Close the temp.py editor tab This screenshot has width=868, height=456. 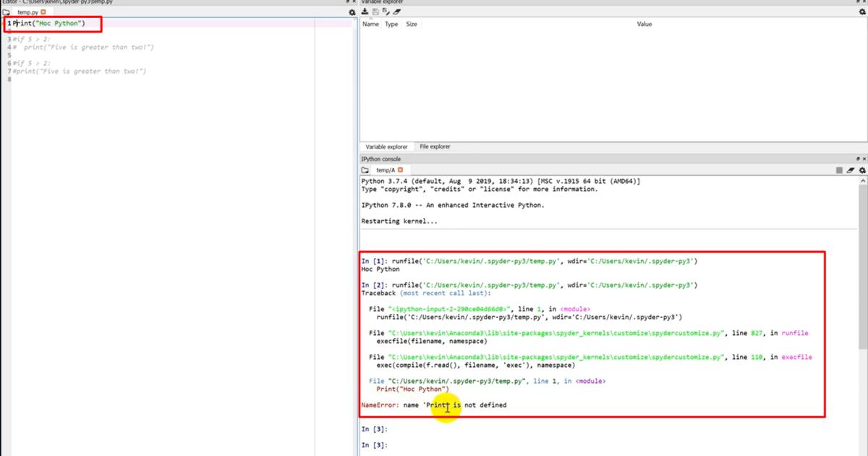click(x=43, y=12)
